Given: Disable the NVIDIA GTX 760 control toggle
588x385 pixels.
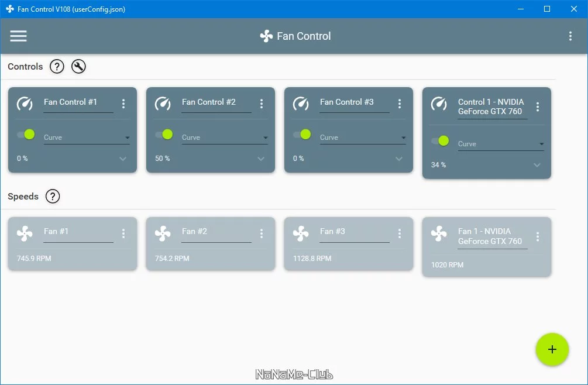Looking at the screenshot, I should point(440,140).
